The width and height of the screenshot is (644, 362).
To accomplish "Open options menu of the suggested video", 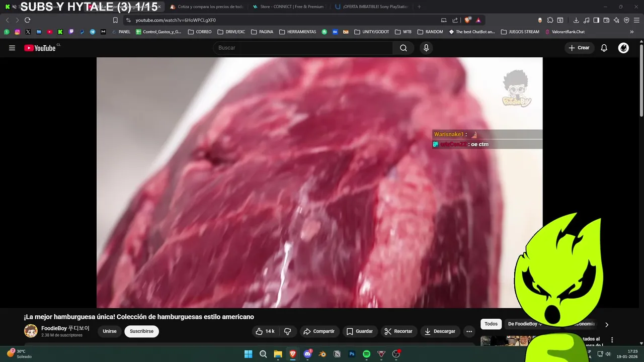I will pyautogui.click(x=612, y=340).
